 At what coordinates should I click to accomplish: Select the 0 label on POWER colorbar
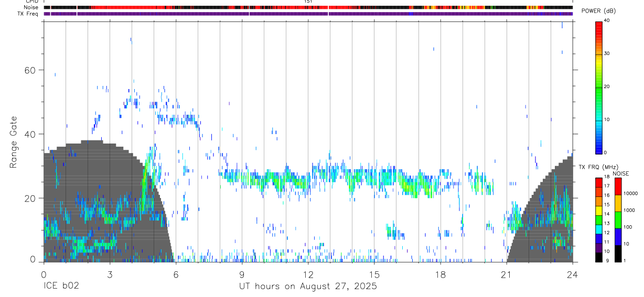[606, 152]
